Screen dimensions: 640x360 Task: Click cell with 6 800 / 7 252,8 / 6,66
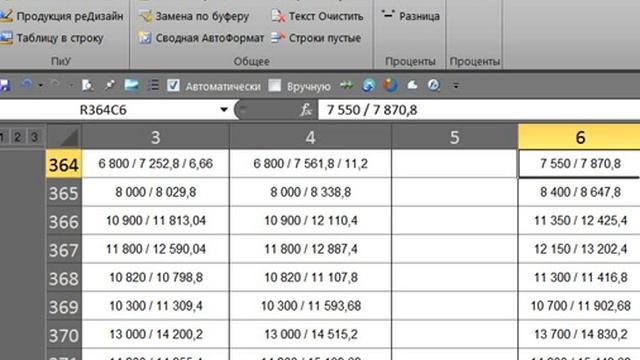click(x=156, y=164)
